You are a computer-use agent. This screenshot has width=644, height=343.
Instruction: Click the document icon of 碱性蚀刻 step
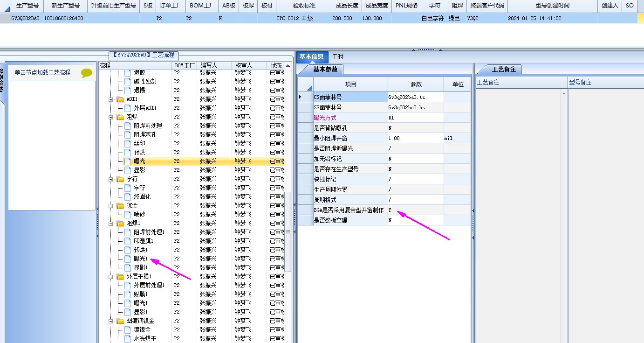tap(128, 81)
